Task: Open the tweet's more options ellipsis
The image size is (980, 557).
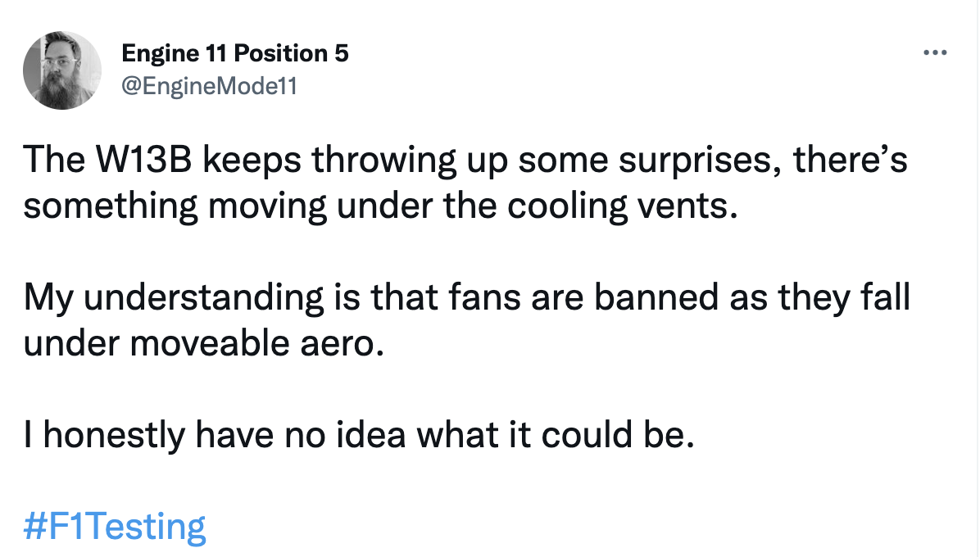Action: [935, 53]
